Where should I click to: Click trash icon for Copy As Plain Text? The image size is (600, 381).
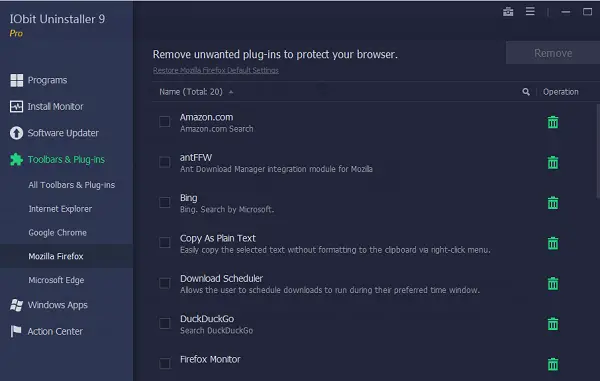click(x=553, y=243)
